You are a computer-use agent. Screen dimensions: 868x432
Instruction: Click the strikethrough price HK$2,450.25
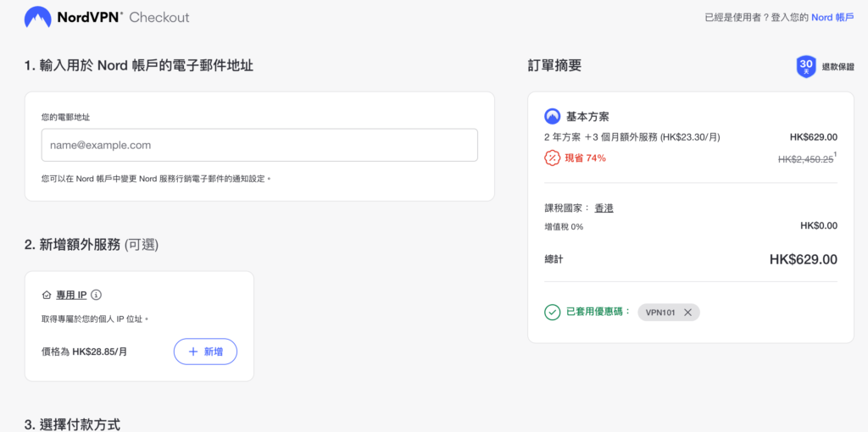tap(804, 158)
